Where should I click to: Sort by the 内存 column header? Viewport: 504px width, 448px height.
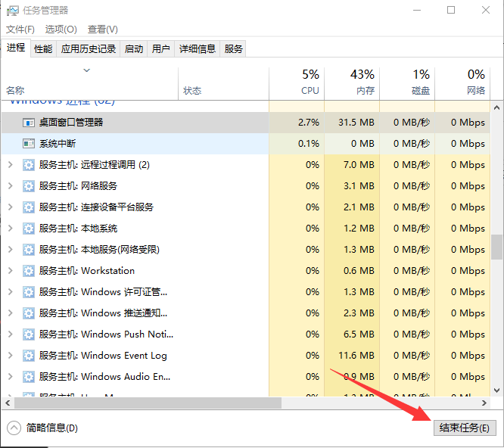pos(352,83)
